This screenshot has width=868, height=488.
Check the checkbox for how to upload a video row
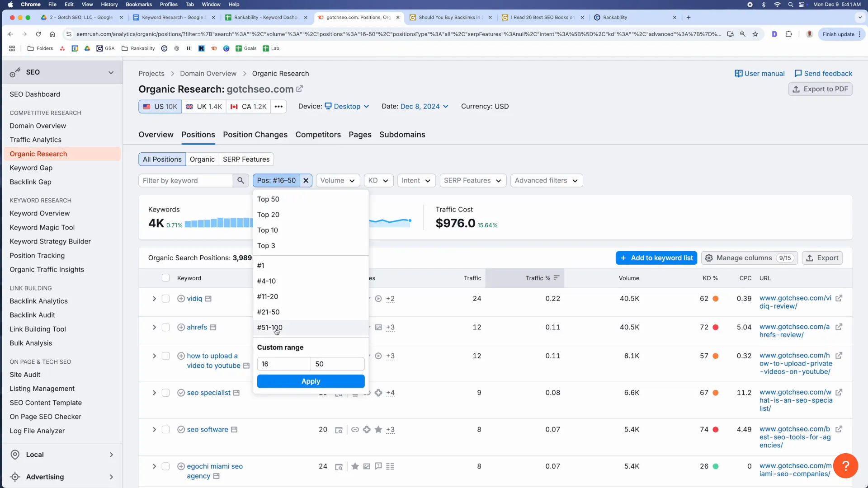[165, 356]
